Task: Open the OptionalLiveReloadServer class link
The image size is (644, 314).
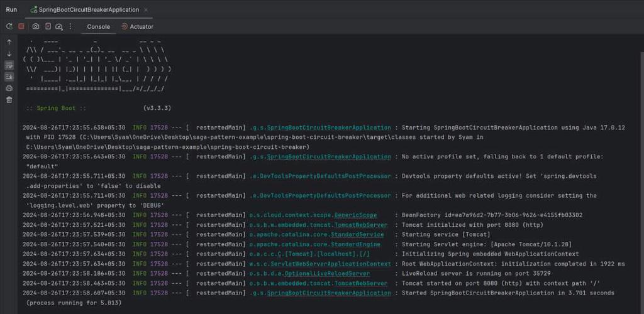Action: (x=327, y=273)
